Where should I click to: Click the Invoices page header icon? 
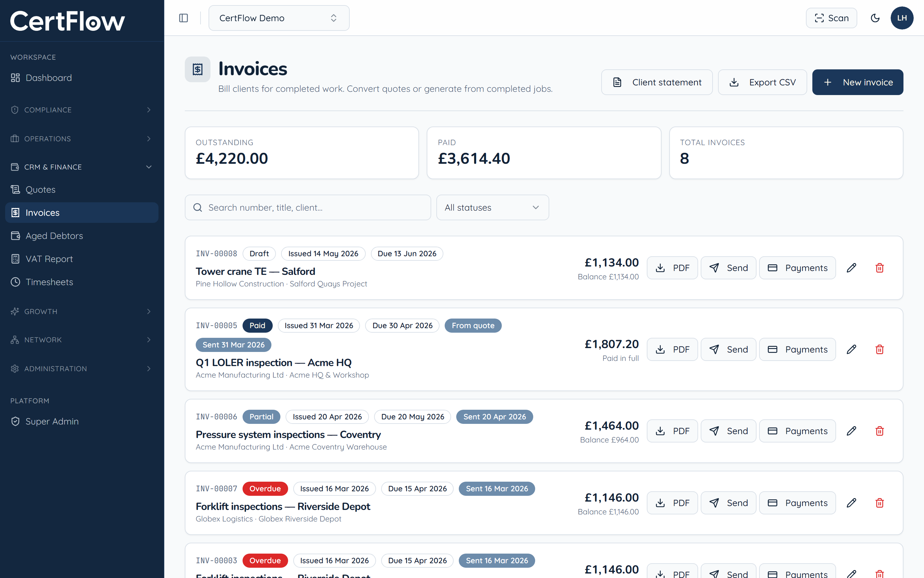197,69
